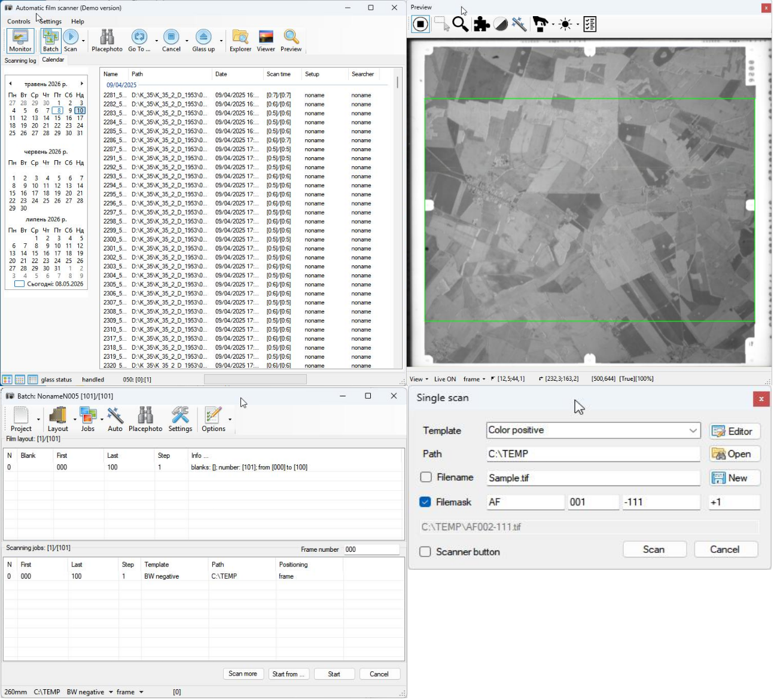Open the Help menu

78,22
